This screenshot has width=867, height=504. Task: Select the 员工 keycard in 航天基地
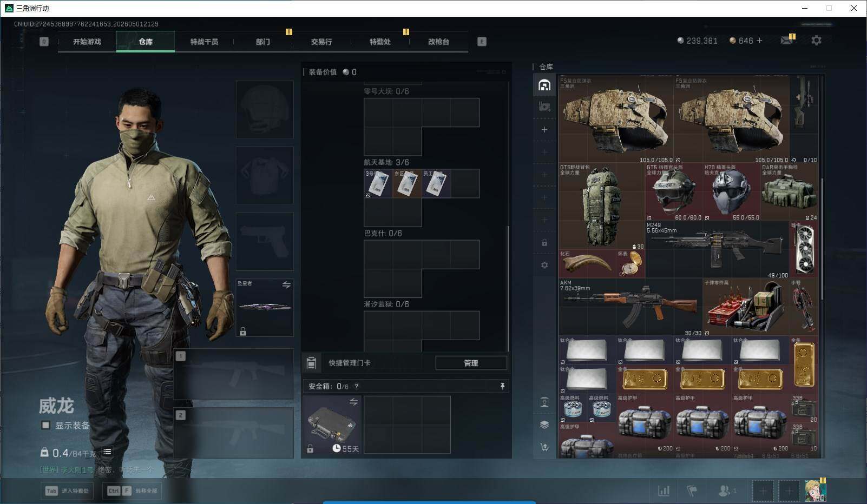tap(436, 183)
